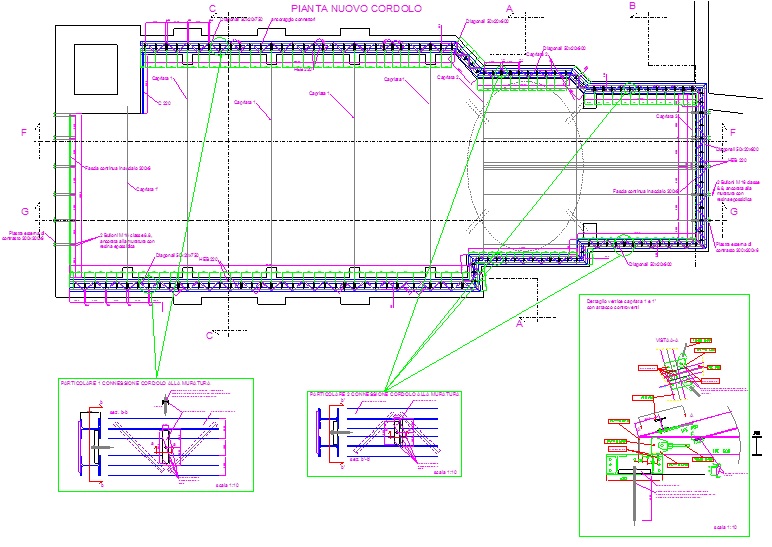772x547 pixels.
Task: Select the left 'Piastra esterna di contrasto' note
Action: [23, 236]
